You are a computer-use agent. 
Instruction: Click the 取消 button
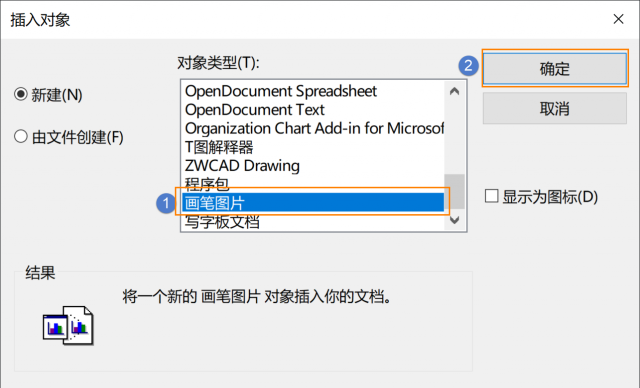pyautogui.click(x=555, y=108)
